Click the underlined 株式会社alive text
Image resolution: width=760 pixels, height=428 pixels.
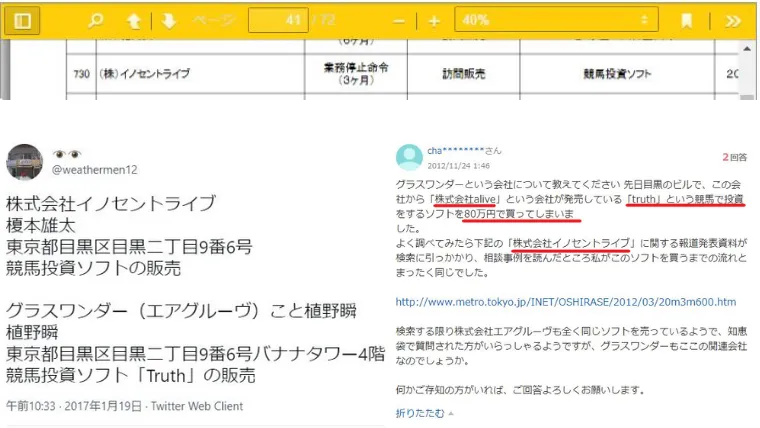click(465, 199)
